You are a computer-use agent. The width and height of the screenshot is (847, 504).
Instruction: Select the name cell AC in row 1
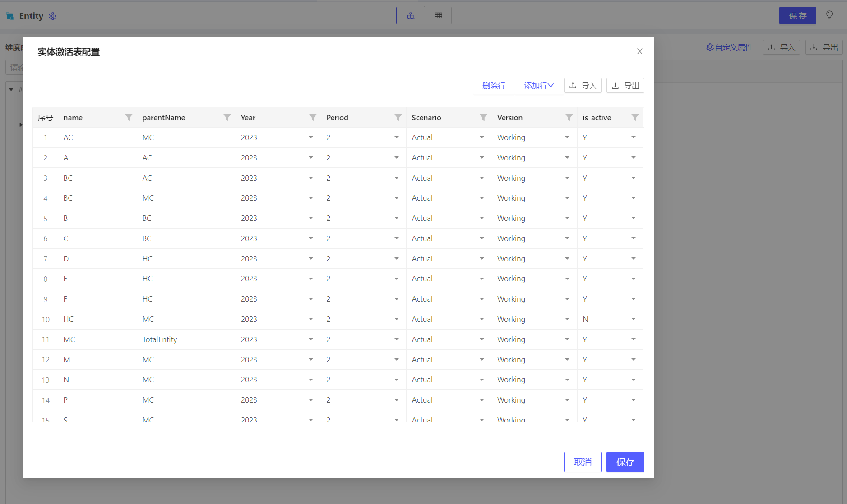coord(68,137)
